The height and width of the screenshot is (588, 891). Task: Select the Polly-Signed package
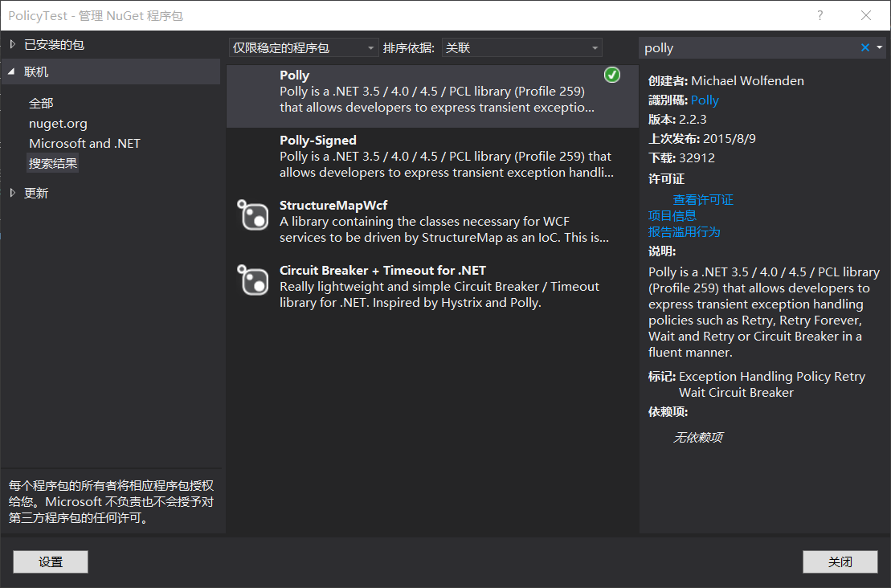pyautogui.click(x=432, y=160)
